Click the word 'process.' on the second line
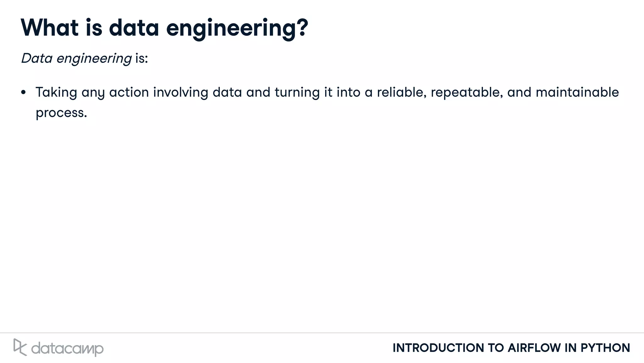 coord(61,113)
